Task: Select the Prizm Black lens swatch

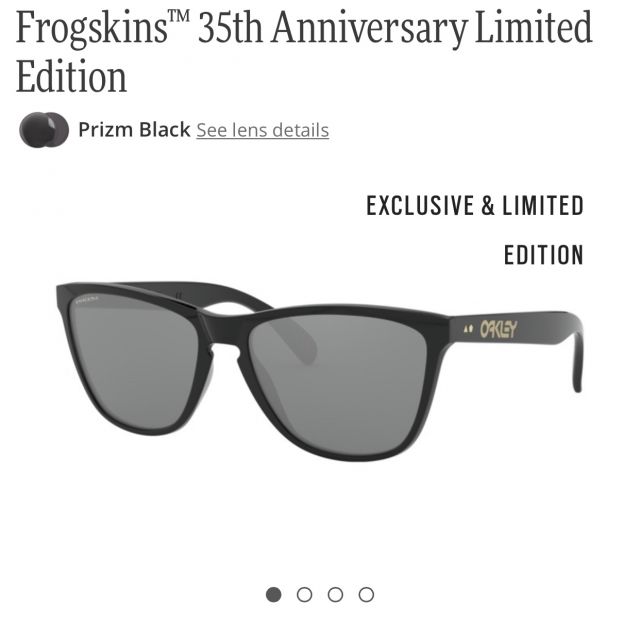Action: [x=44, y=130]
